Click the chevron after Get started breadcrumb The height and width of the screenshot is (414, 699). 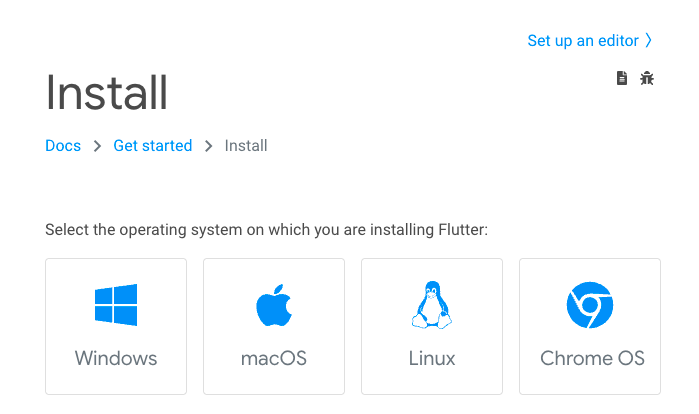tap(208, 146)
